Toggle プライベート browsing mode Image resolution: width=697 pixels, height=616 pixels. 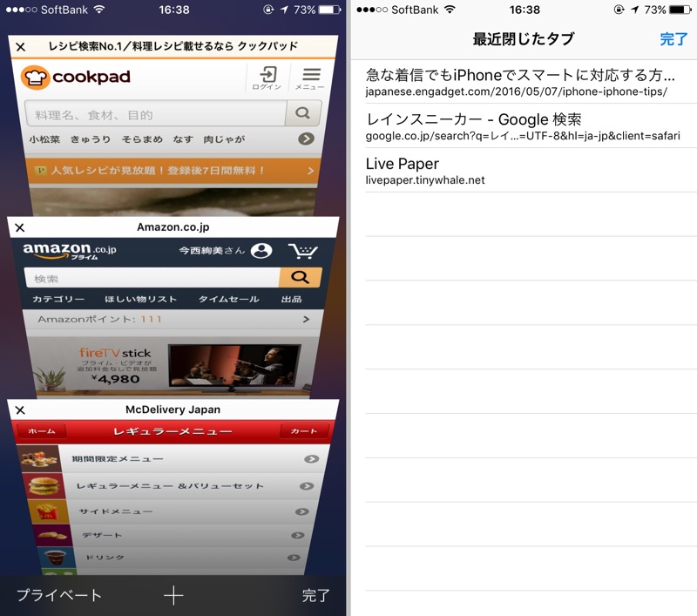59,595
